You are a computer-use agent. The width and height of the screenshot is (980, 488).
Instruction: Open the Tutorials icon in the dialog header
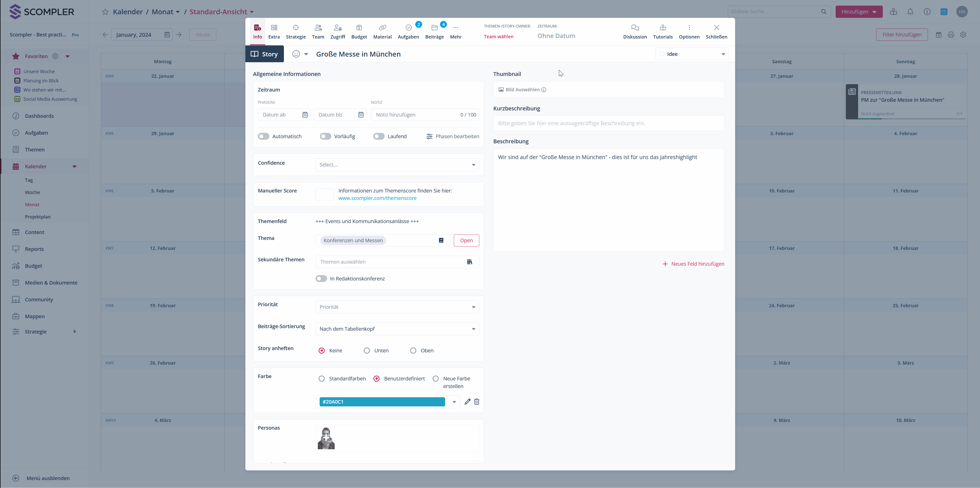662,28
